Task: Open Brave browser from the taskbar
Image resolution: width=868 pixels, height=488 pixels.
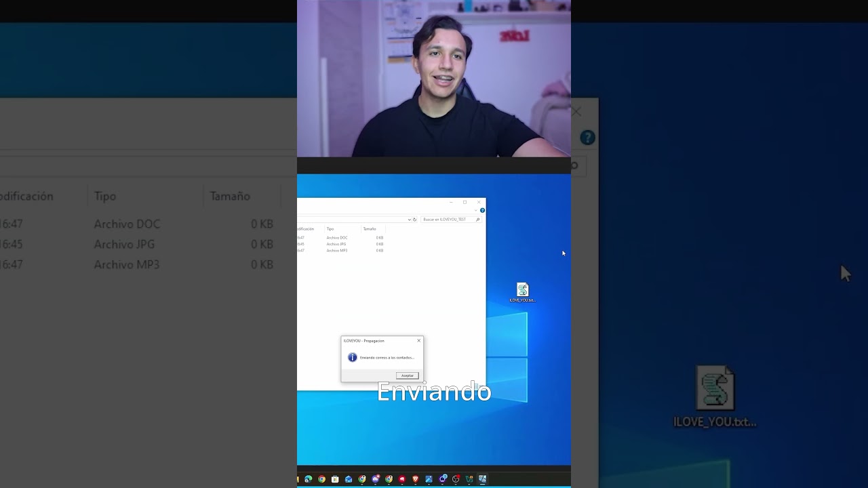Action: click(x=416, y=479)
